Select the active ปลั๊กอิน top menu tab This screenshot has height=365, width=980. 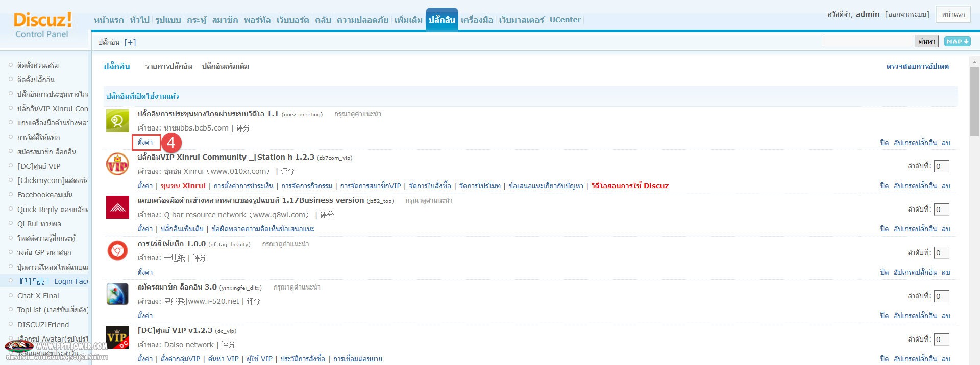click(x=442, y=19)
